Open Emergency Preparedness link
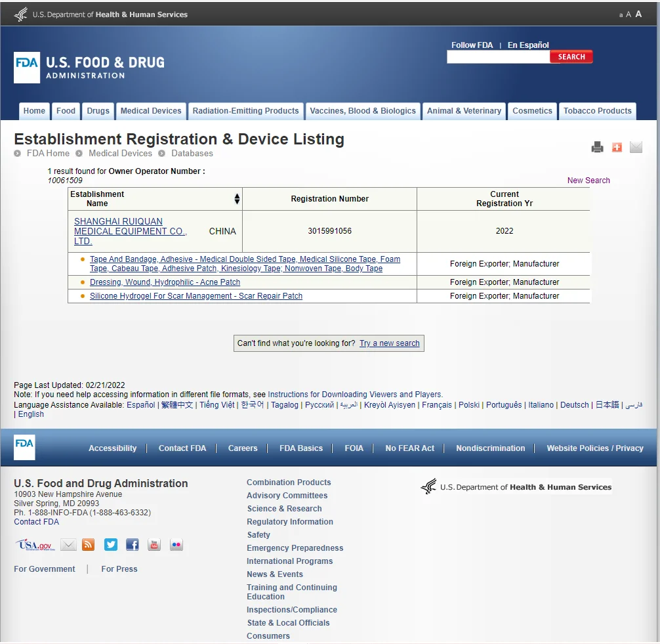The height and width of the screenshot is (644, 660). pyautogui.click(x=295, y=548)
